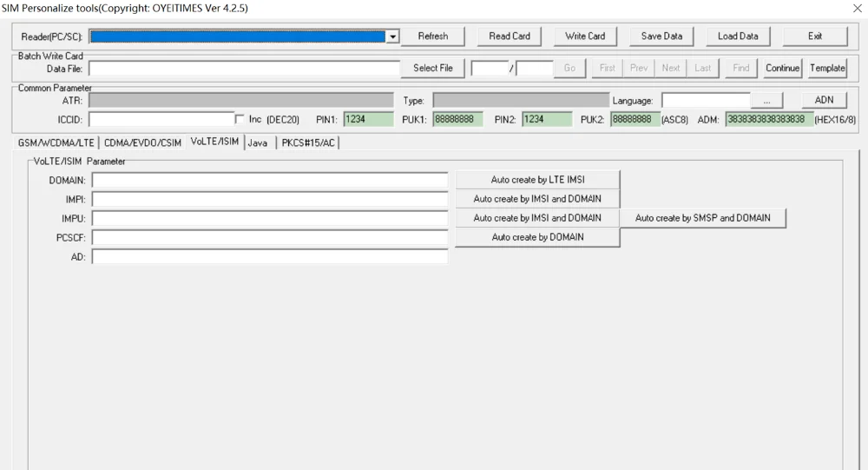Viewport: 868px width, 470px height.
Task: Switch to the CDMA/EVDO/CSIM tab
Action: 143,143
